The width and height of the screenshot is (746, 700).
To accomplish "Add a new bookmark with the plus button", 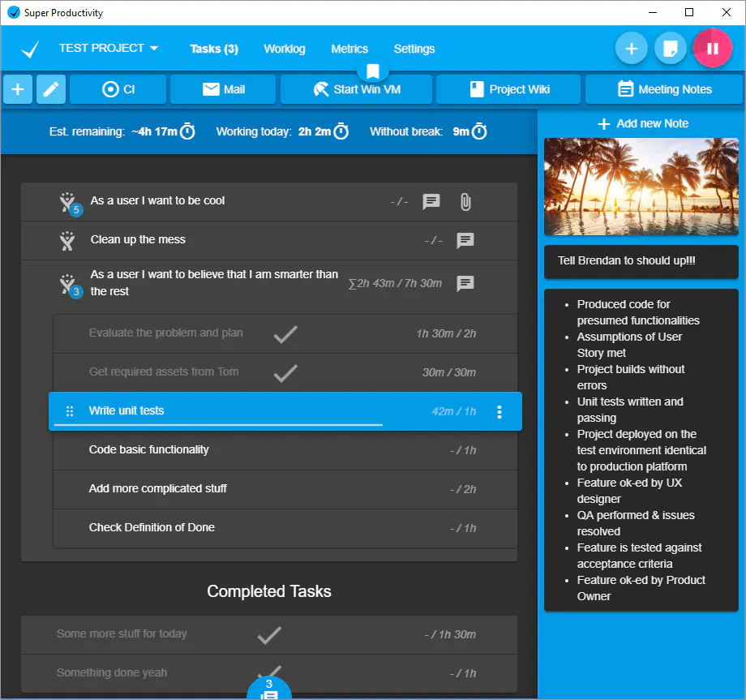I will (x=18, y=89).
